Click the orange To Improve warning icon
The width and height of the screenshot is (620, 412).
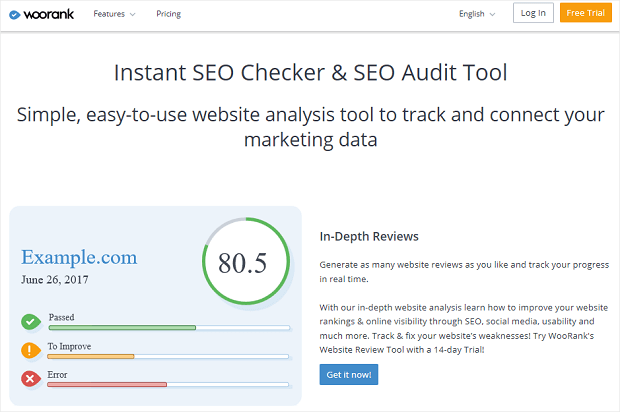pos(31,350)
